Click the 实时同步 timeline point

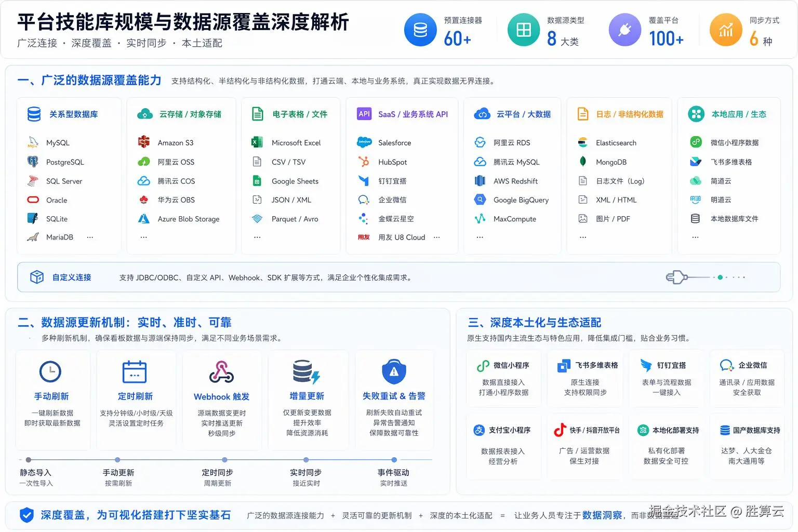click(306, 460)
